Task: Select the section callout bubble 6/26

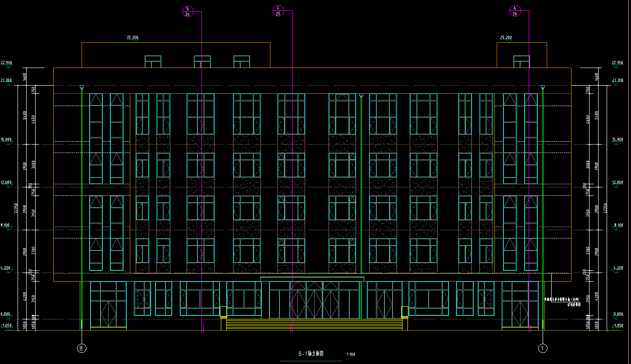Action: [x=515, y=11]
